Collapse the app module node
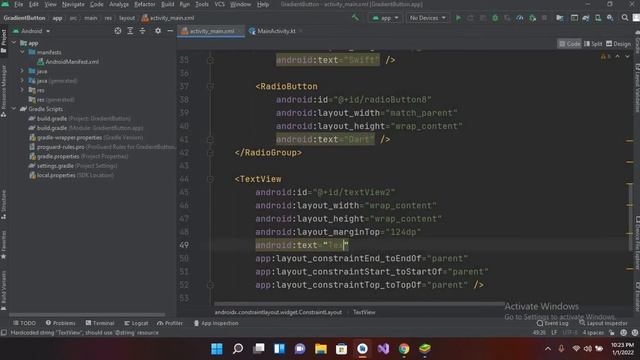Screen dimensions: 640x360 point(14,42)
